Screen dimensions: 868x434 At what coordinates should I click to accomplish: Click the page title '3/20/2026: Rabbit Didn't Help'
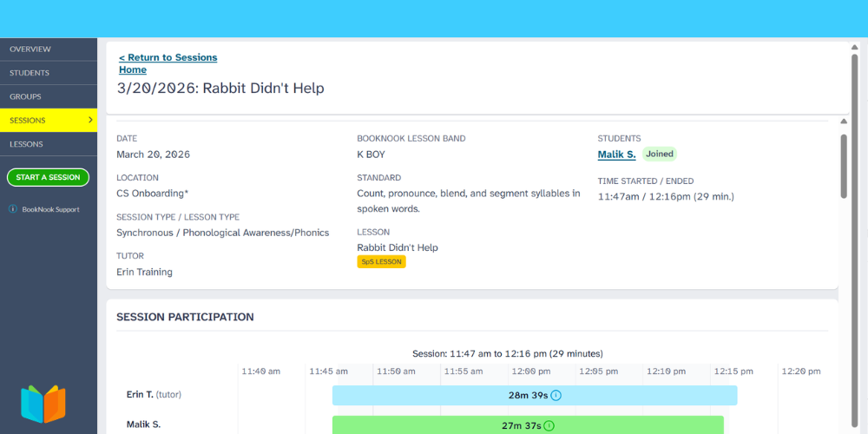pos(220,88)
